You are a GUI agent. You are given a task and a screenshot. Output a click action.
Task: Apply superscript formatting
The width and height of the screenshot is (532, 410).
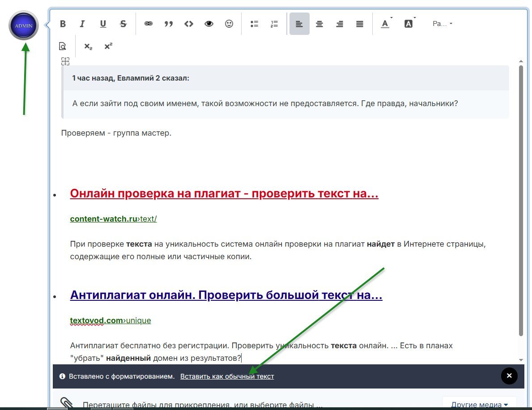point(108,46)
